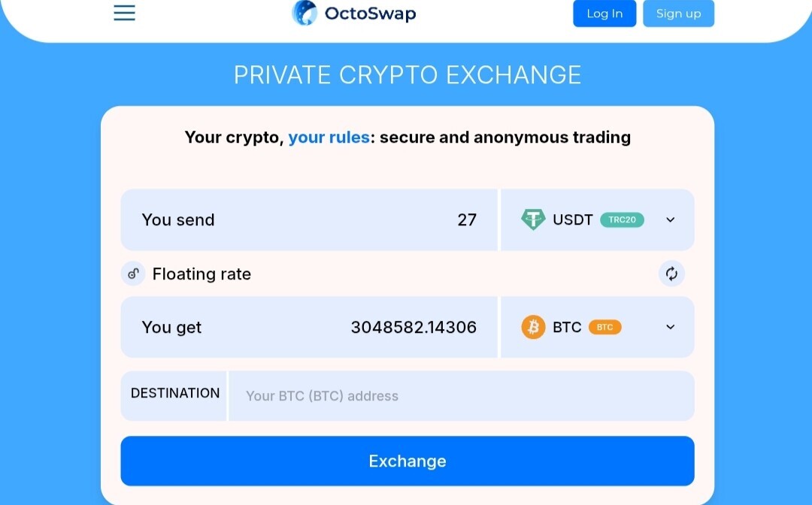Expand the BTC currency dropdown chevron
The width and height of the screenshot is (812, 505).
tap(670, 326)
